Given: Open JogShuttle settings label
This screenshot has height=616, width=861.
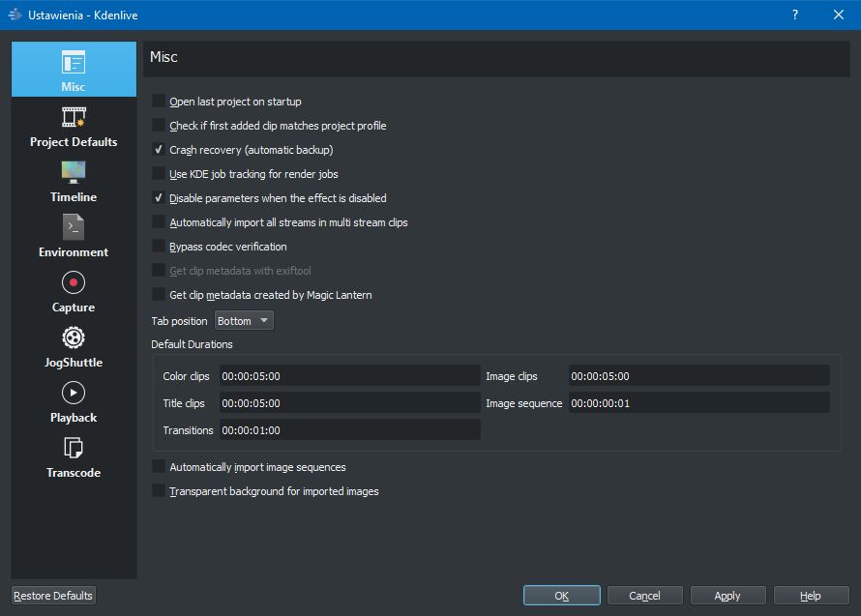Looking at the screenshot, I should pos(74,363).
